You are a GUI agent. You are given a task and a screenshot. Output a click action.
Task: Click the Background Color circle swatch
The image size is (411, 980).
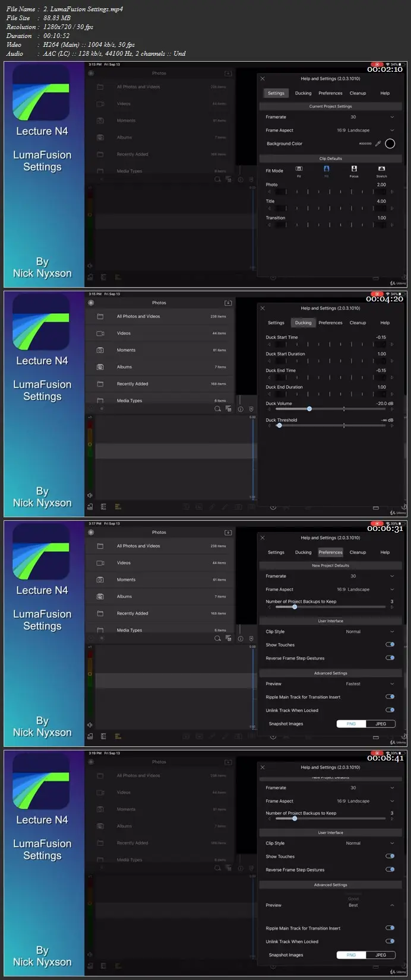tap(390, 144)
